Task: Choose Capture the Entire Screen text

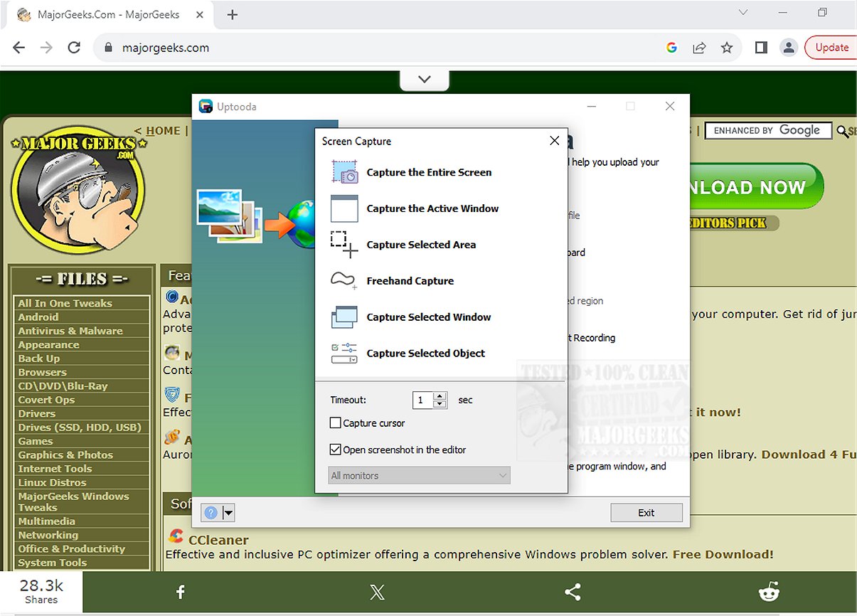Action: click(x=429, y=172)
